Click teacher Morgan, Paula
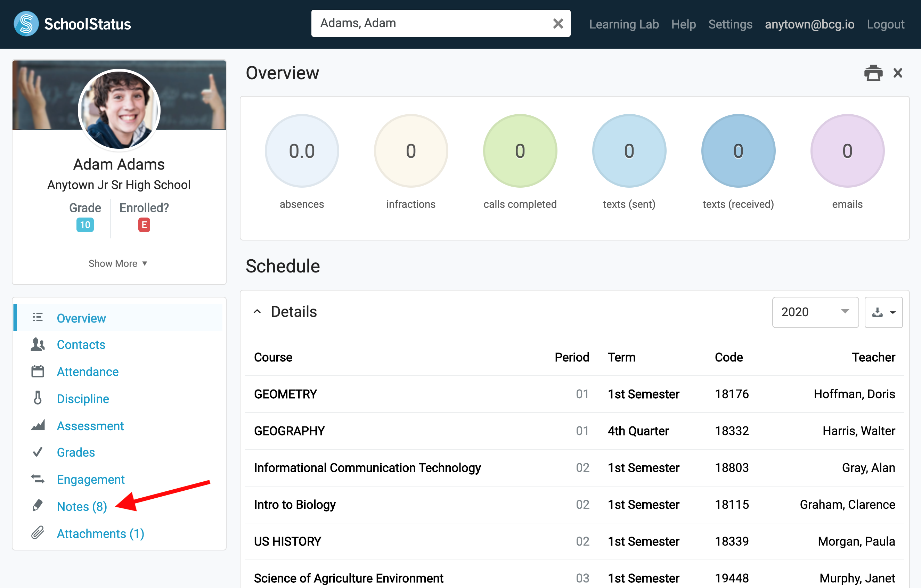This screenshot has height=588, width=921. pyautogui.click(x=856, y=541)
